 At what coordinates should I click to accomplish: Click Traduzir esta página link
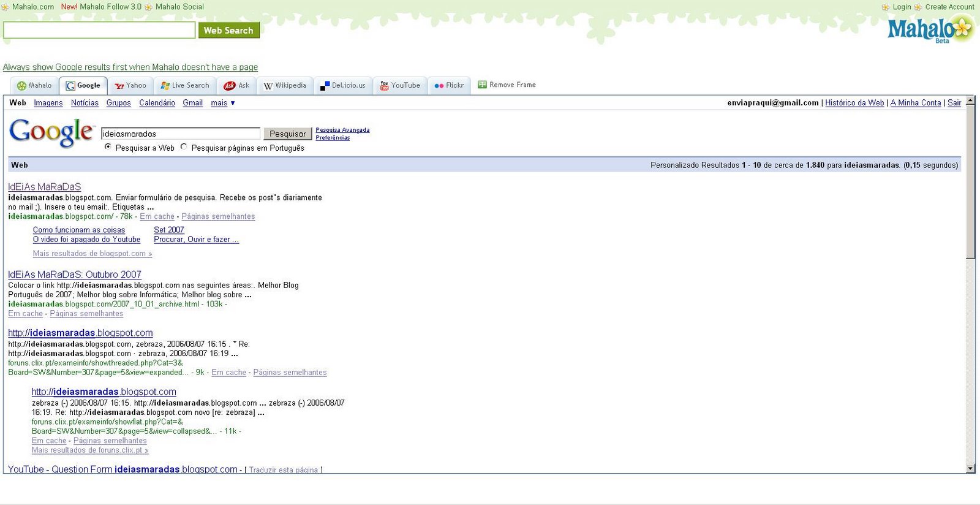pyautogui.click(x=284, y=470)
